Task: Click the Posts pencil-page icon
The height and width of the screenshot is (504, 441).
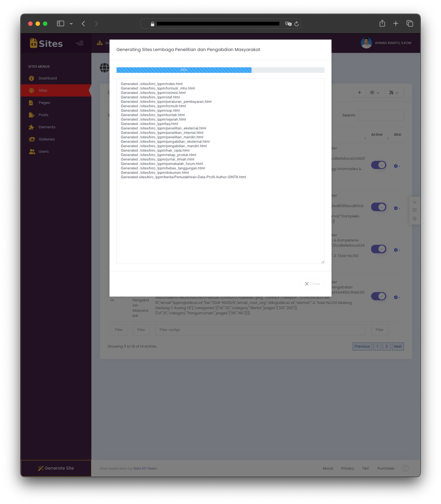Action: point(31,115)
